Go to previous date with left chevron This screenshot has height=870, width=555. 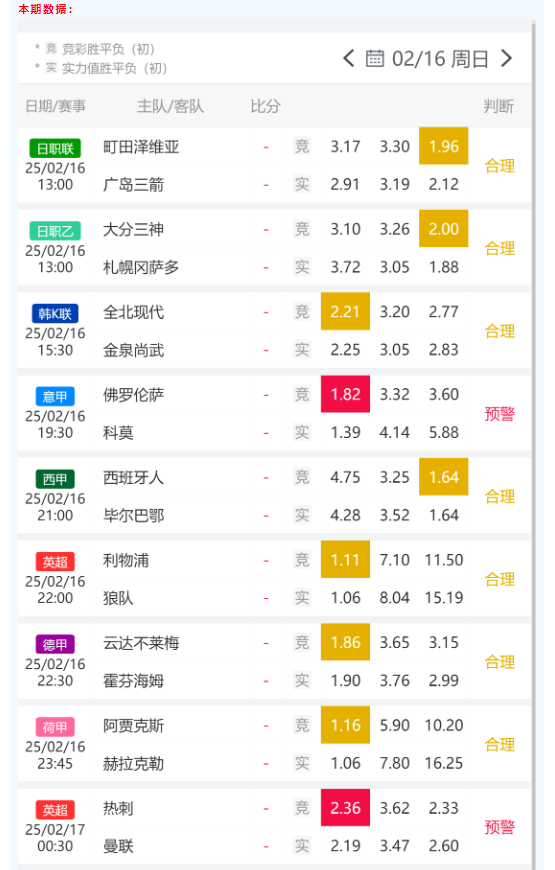click(349, 58)
